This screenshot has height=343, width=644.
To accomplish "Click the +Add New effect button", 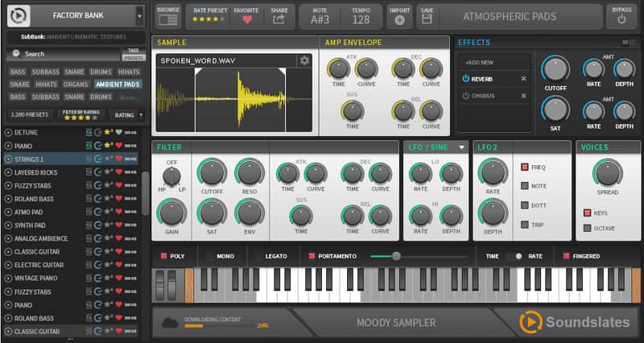I will point(479,63).
